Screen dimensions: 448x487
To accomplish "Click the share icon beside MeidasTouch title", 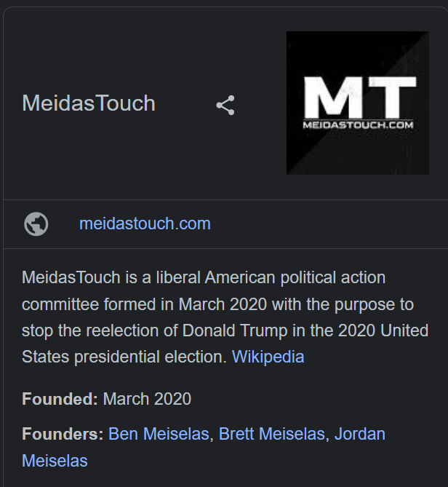I will (225, 106).
